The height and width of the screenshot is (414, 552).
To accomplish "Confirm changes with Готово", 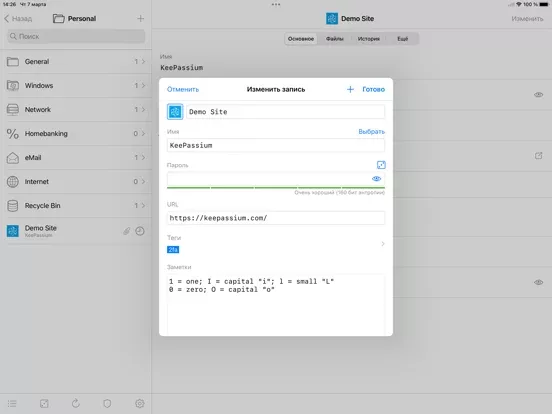I will click(374, 89).
